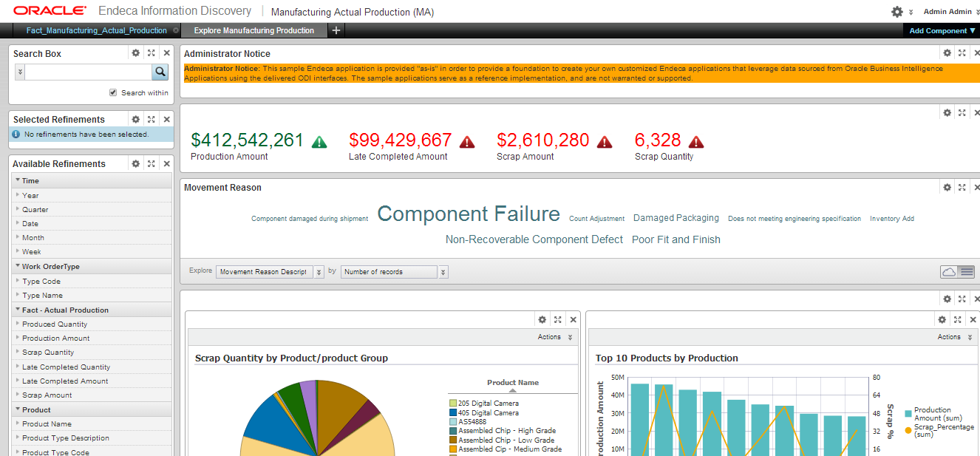Maximize the Administrator Notice panel
The height and width of the screenshot is (456, 980).
pyautogui.click(x=962, y=52)
